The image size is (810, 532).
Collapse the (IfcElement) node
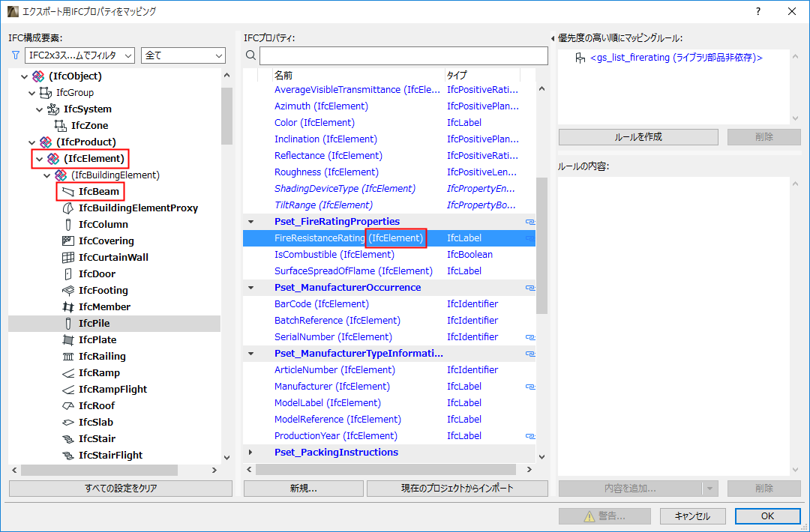click(x=40, y=159)
